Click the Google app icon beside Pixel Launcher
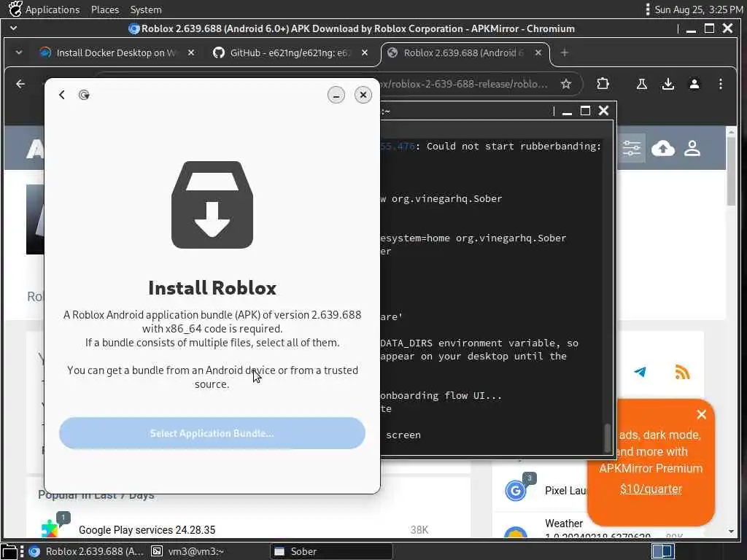 point(516,491)
